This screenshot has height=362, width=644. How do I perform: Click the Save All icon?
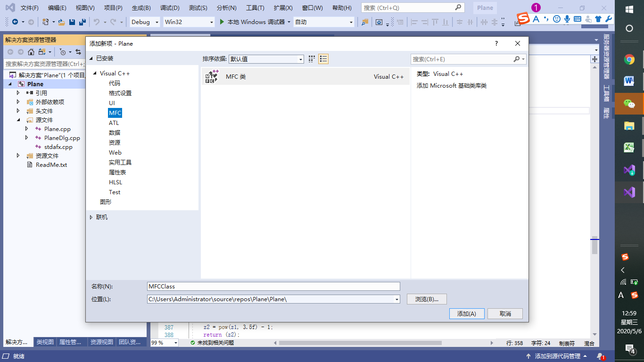83,22
